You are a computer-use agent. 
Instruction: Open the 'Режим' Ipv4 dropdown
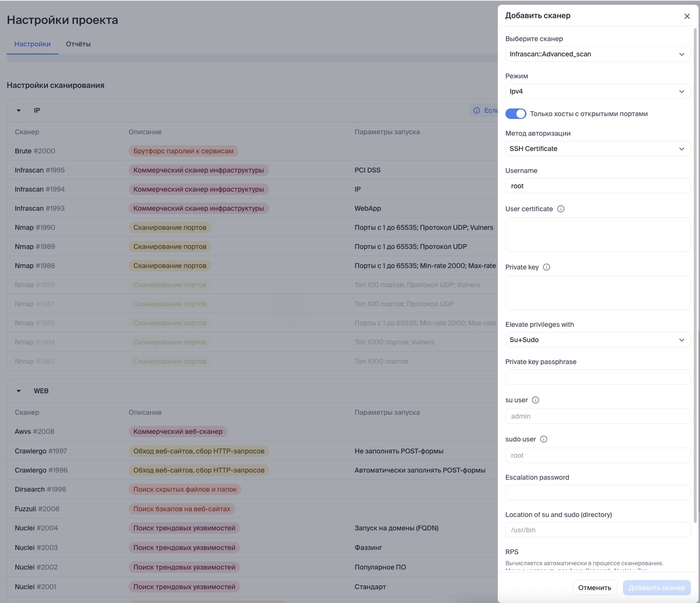[x=598, y=91]
